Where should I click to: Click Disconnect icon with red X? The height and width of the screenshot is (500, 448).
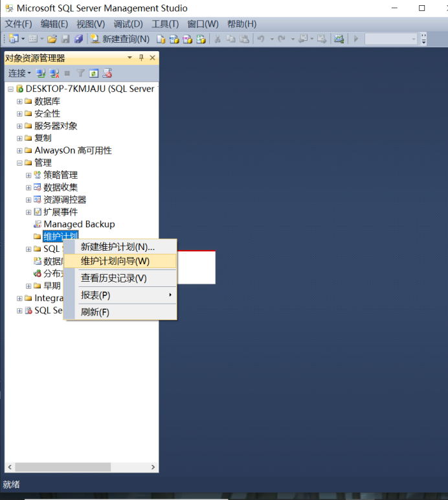(x=54, y=74)
